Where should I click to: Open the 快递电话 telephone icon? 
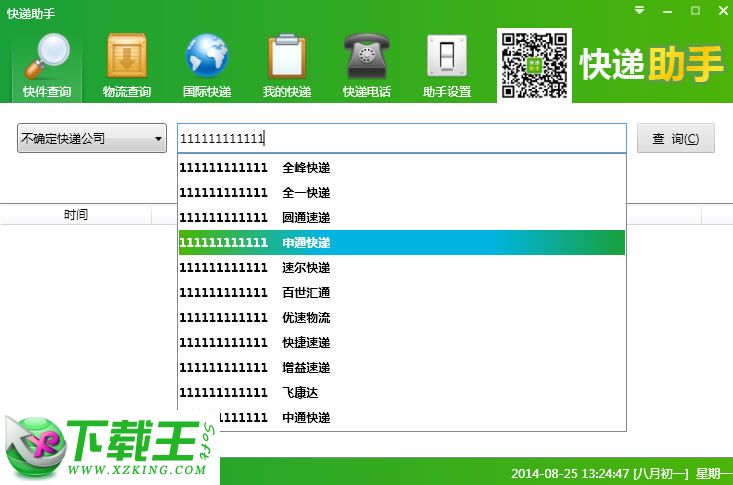click(x=367, y=58)
